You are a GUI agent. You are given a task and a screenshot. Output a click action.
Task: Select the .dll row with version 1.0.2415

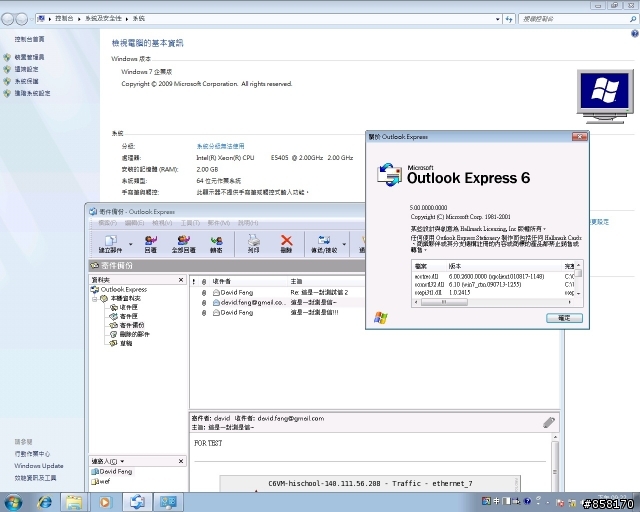click(493, 293)
